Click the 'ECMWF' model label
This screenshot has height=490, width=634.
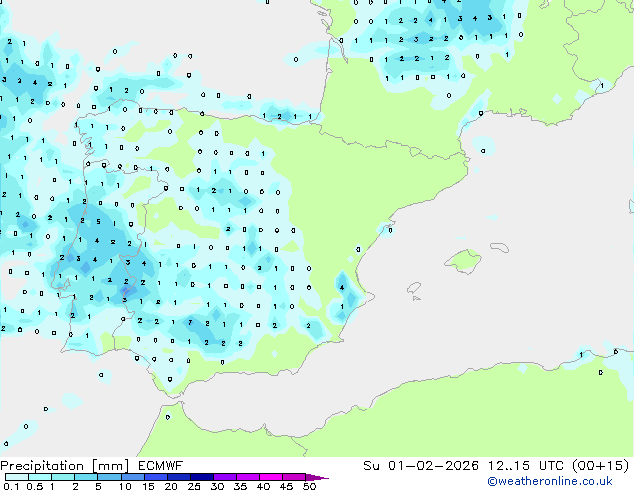pyautogui.click(x=161, y=466)
